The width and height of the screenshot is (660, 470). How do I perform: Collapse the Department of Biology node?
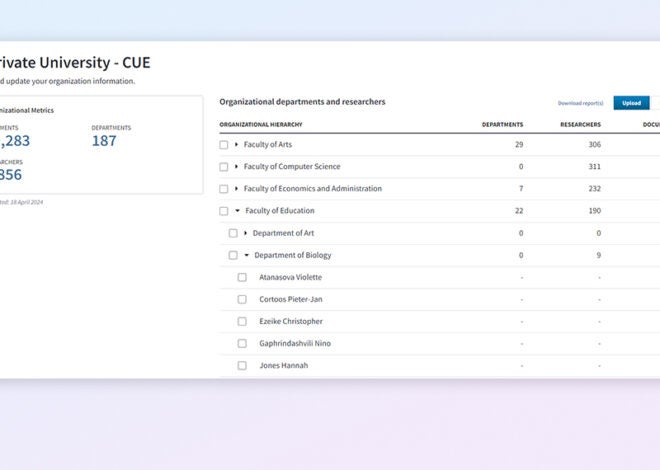[246, 255]
